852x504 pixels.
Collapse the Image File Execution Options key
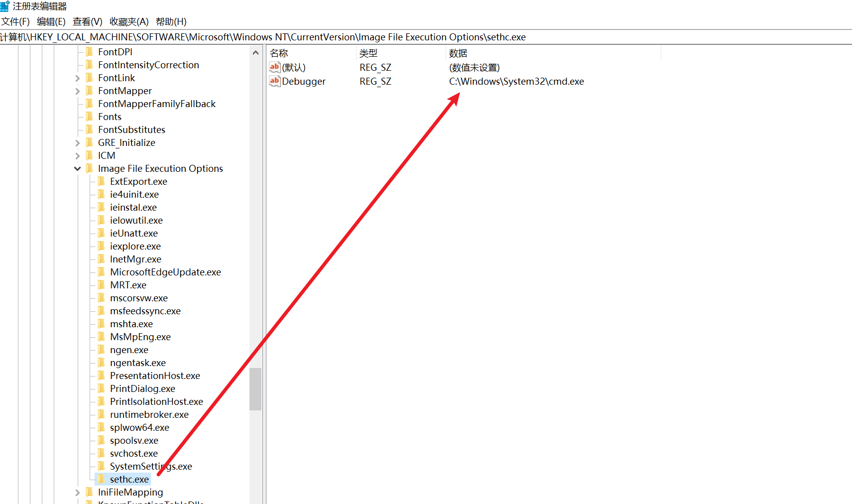(x=77, y=169)
